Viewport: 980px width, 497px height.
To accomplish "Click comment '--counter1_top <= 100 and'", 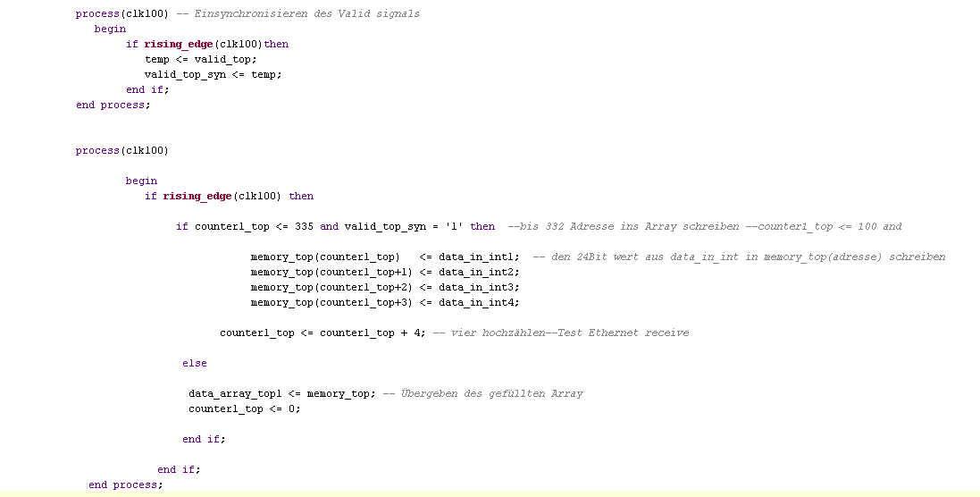I will coord(823,226).
